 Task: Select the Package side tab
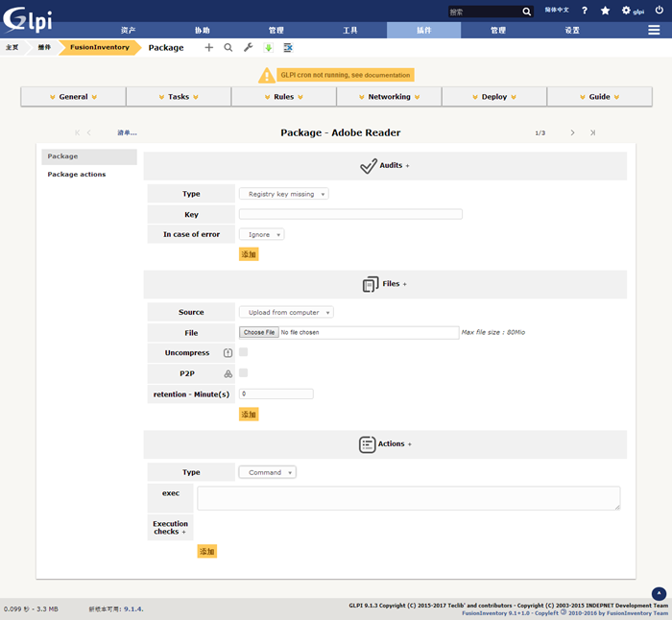click(x=89, y=156)
